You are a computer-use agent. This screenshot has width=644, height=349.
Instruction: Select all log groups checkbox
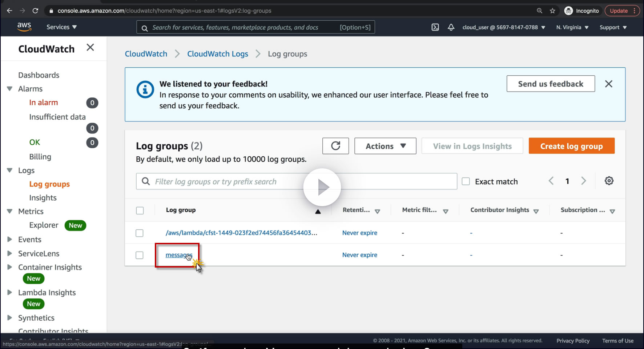coord(140,210)
